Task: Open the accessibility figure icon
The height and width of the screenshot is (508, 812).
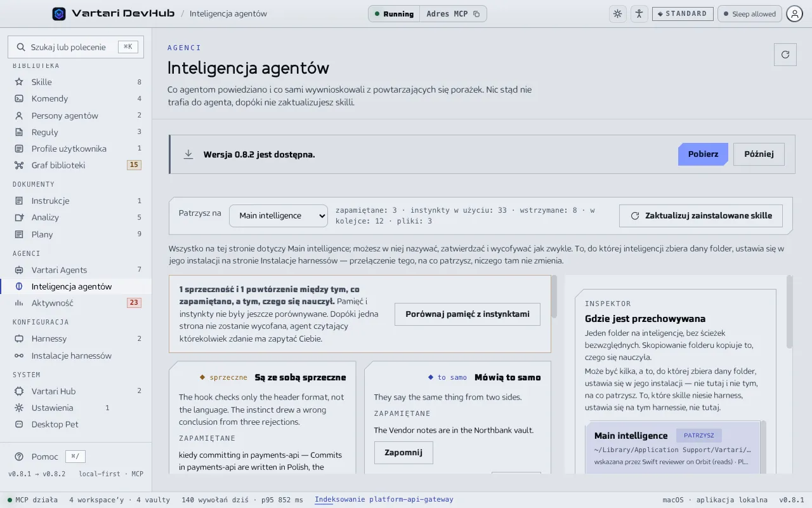Action: pos(639,14)
